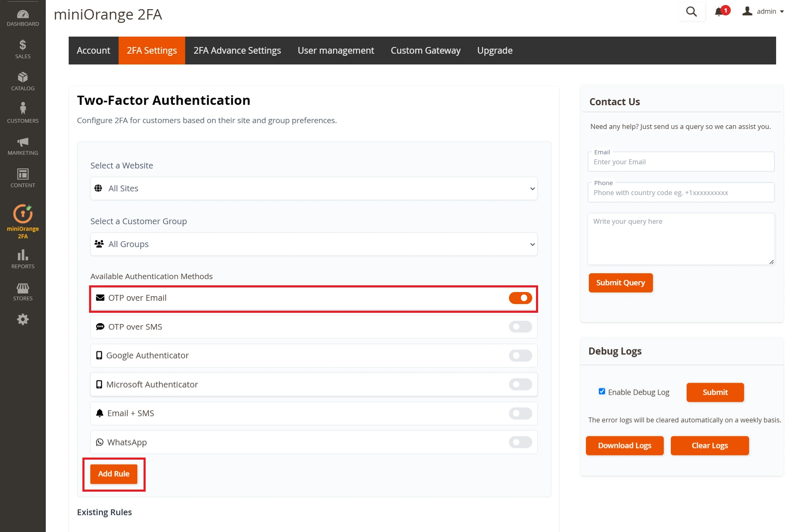Click the Two-Factor Authentication heading
Viewport: 799px width, 532px height.
point(164,100)
